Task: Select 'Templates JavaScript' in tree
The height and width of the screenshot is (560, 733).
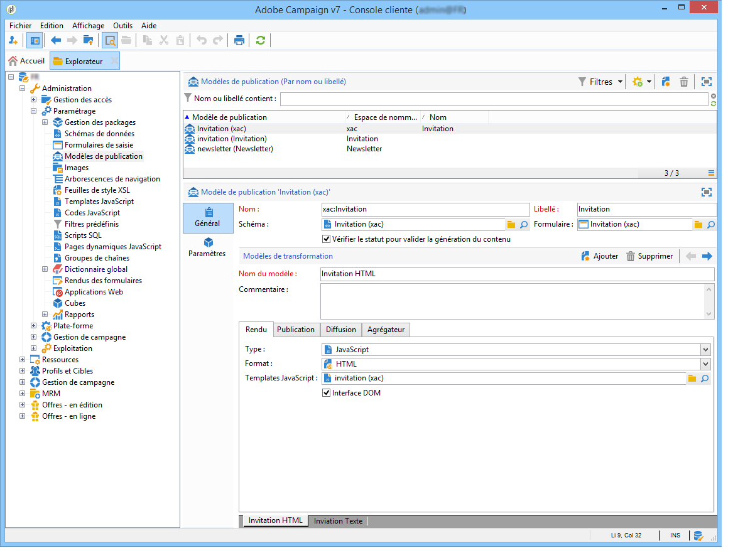Action: (x=99, y=202)
